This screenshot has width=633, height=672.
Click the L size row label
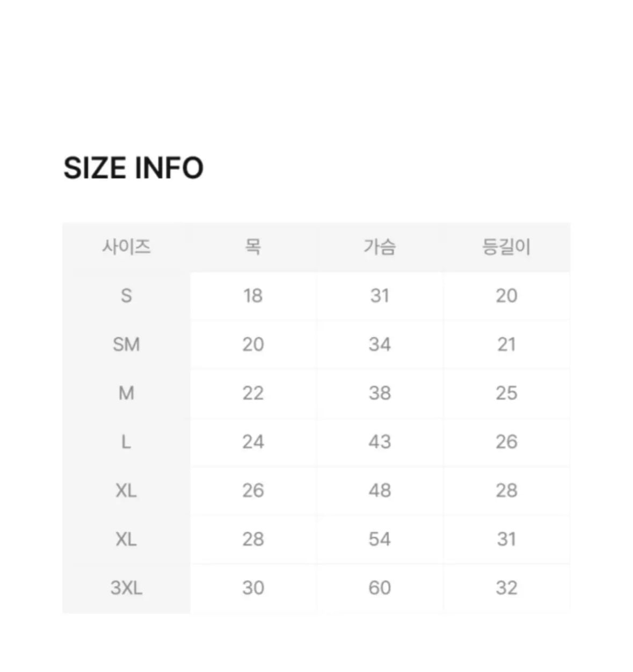pyautogui.click(x=126, y=442)
